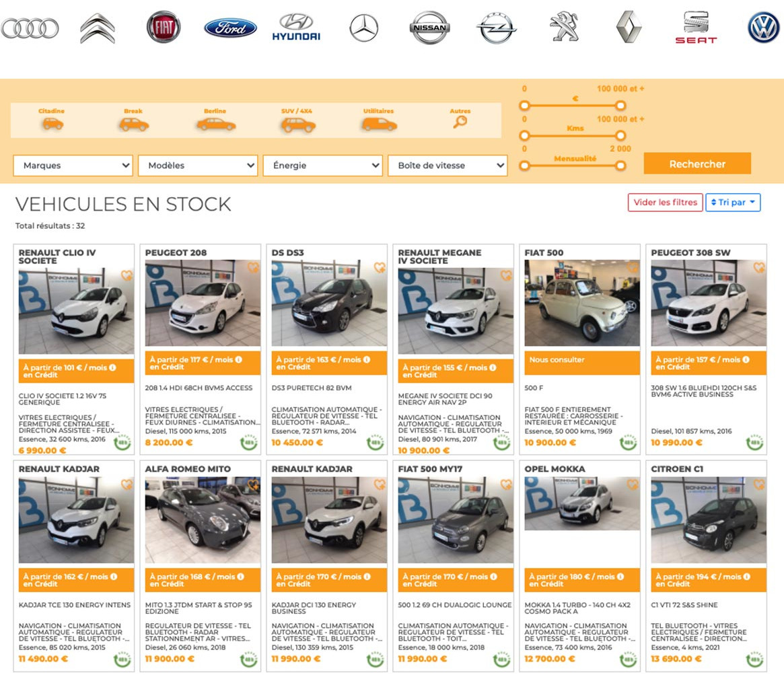The width and height of the screenshot is (784, 677).
Task: Click the Autres magnifier icon
Action: tap(460, 122)
